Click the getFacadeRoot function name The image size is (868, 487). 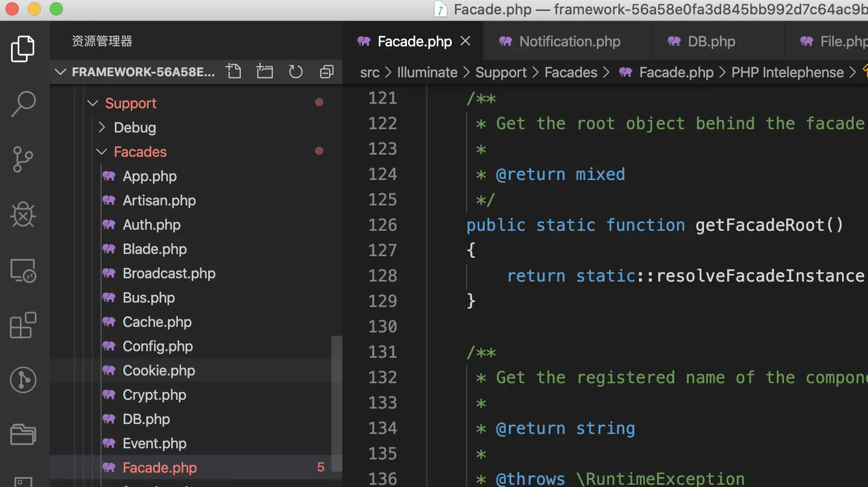pos(760,225)
